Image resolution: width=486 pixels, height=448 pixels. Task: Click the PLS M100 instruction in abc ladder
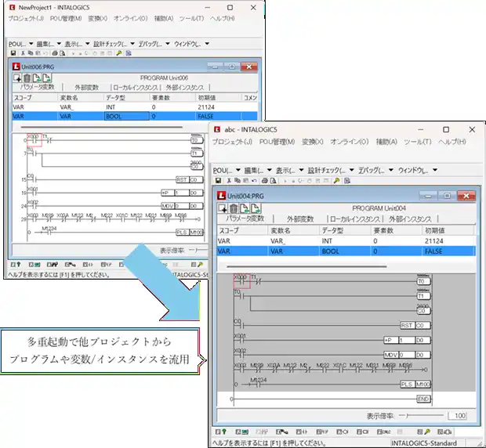click(415, 385)
